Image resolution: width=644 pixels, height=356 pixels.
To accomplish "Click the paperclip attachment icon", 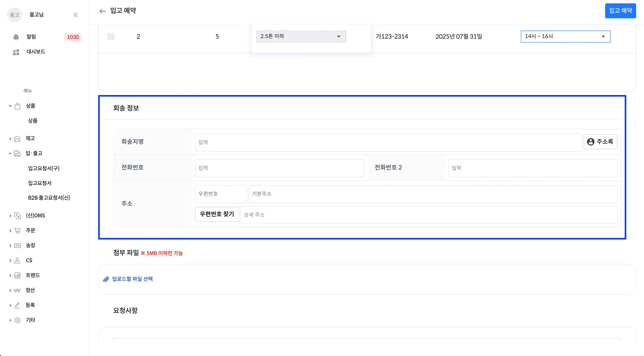I will 106,279.
